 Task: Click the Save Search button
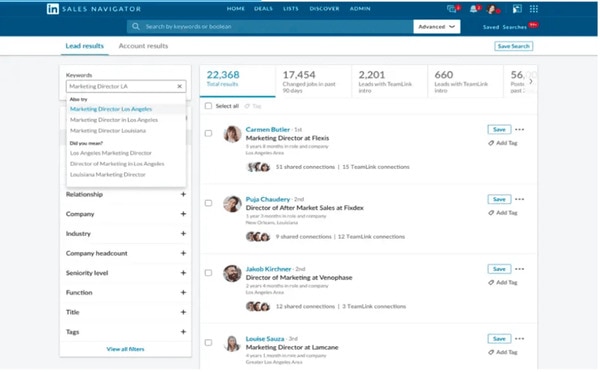(x=514, y=46)
